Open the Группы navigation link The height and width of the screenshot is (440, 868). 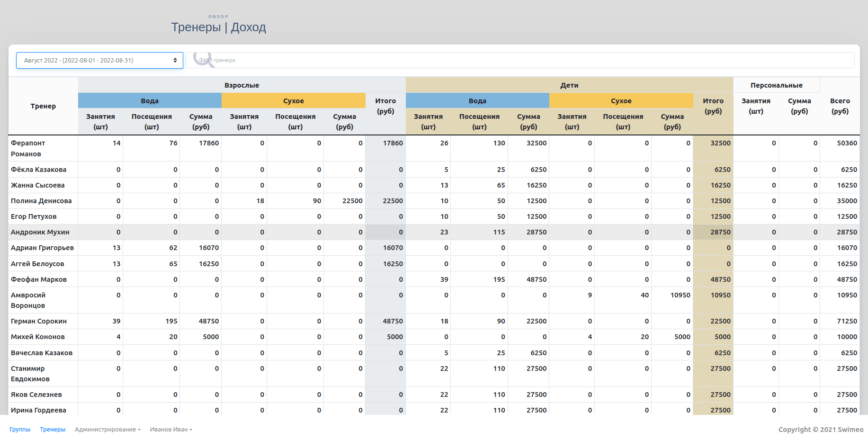pyautogui.click(x=20, y=430)
